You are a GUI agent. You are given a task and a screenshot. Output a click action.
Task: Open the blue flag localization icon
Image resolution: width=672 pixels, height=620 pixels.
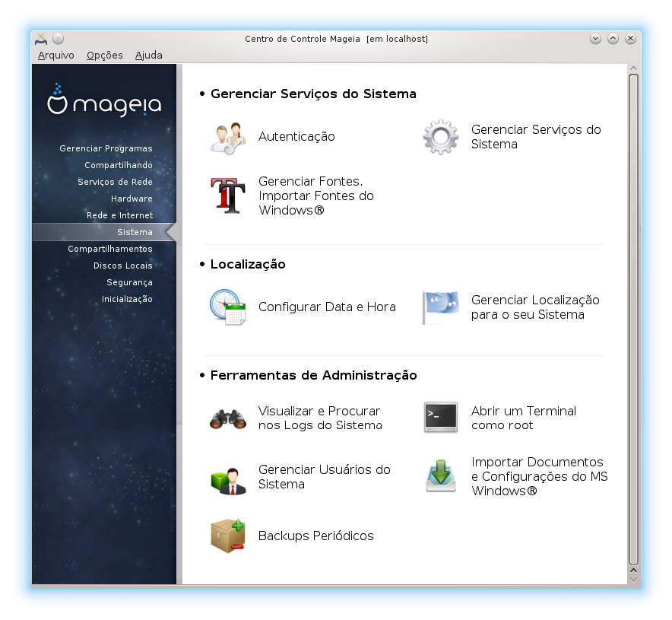(441, 307)
